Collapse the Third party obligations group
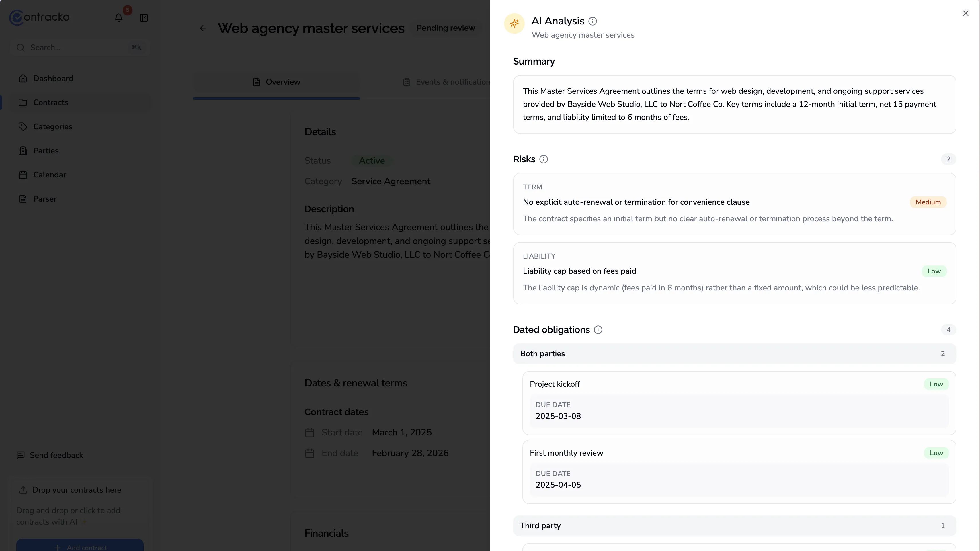Screen dimensions: 980x551 pyautogui.click(x=734, y=525)
